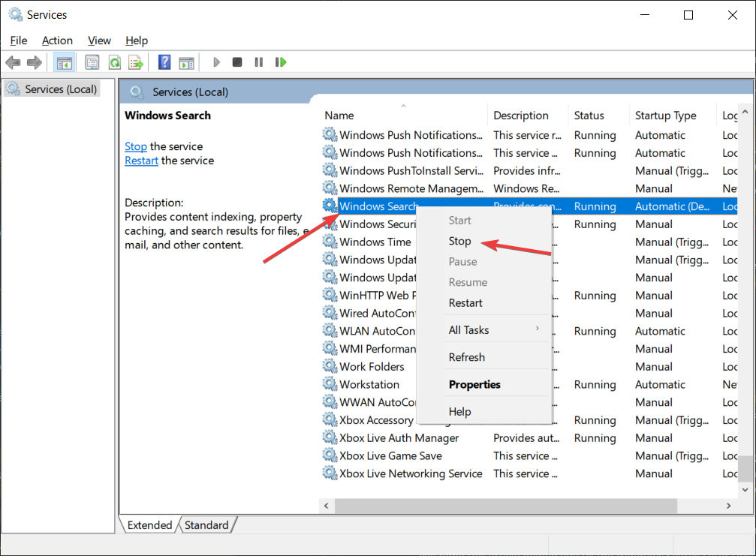Screen dimensions: 756x556
Task: Toggle Show/Hide Console Tree toolbar icon
Action: tap(64, 62)
